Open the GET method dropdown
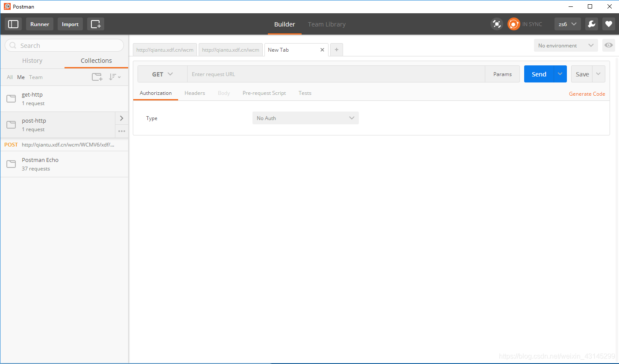This screenshot has height=364, width=619. coord(162,74)
